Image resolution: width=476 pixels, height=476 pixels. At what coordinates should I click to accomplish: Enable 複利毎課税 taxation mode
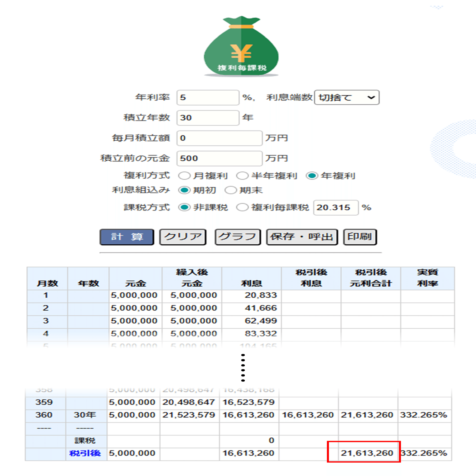click(x=243, y=207)
